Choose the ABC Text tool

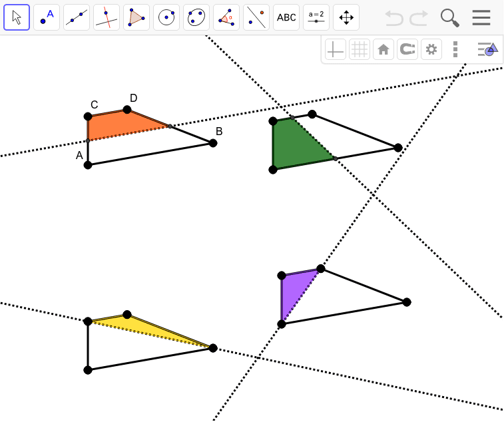[x=286, y=17]
